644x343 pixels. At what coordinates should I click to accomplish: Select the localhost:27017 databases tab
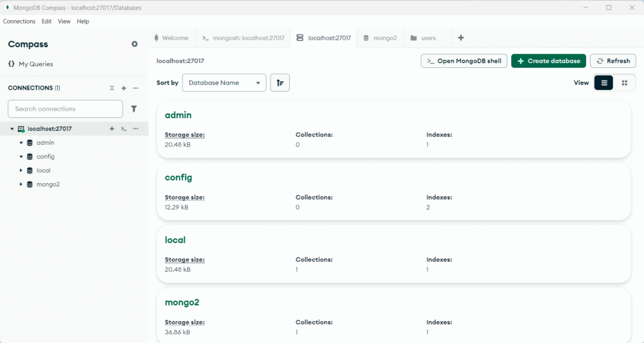click(x=324, y=38)
